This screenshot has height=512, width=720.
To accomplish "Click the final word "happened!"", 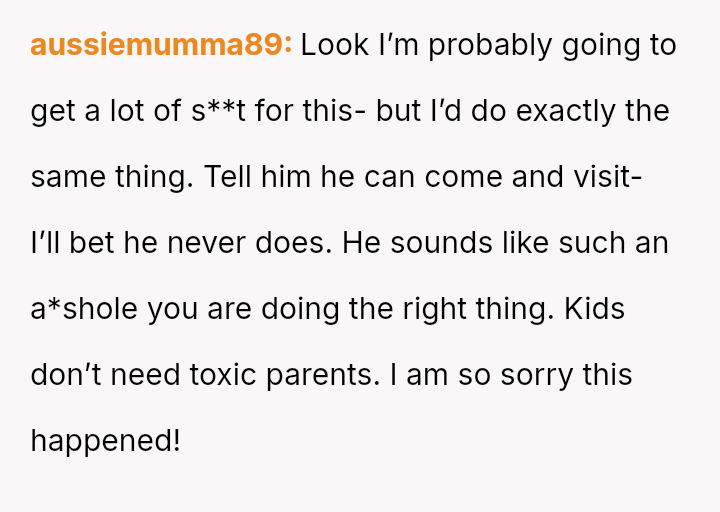I will pyautogui.click(x=106, y=441).
